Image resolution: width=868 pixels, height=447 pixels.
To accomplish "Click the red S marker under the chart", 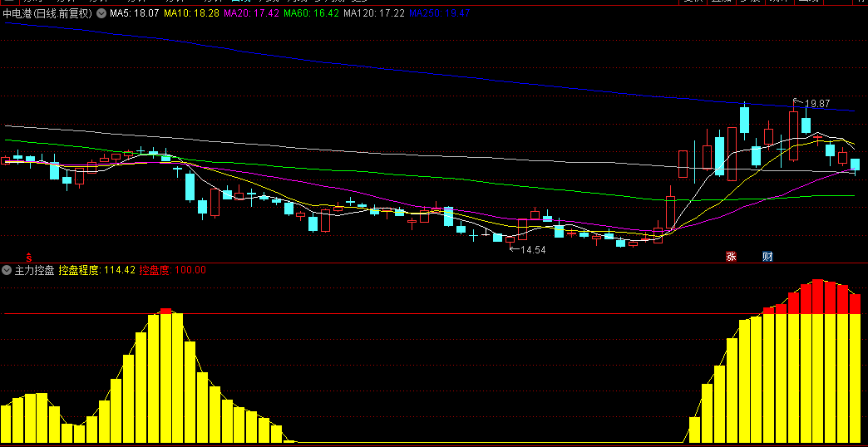I will pos(29,258).
